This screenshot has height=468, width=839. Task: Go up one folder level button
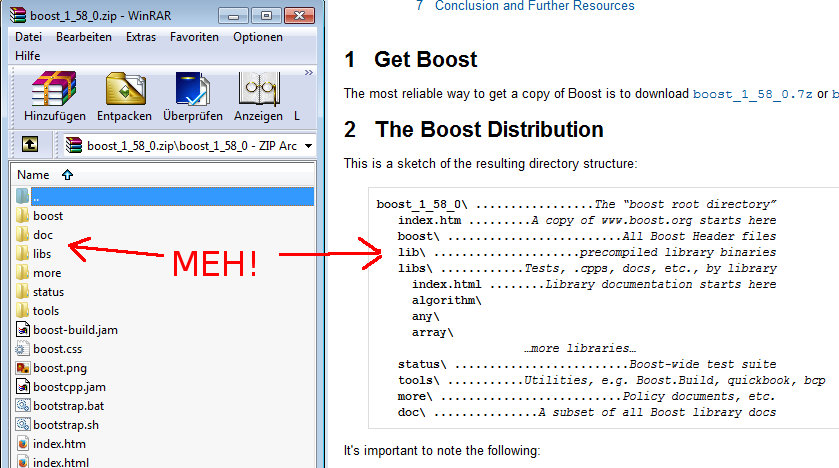[x=30, y=145]
